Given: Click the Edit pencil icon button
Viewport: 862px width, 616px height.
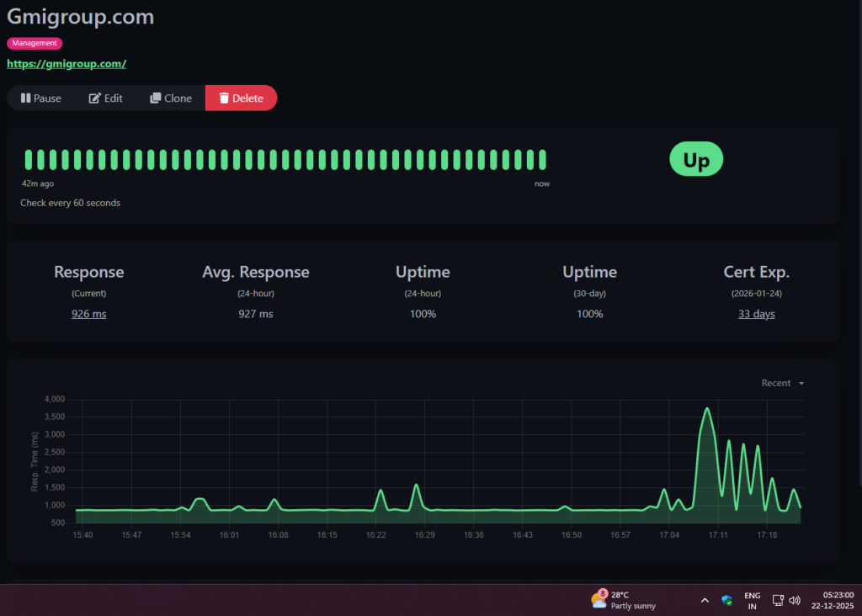Looking at the screenshot, I should tap(106, 98).
